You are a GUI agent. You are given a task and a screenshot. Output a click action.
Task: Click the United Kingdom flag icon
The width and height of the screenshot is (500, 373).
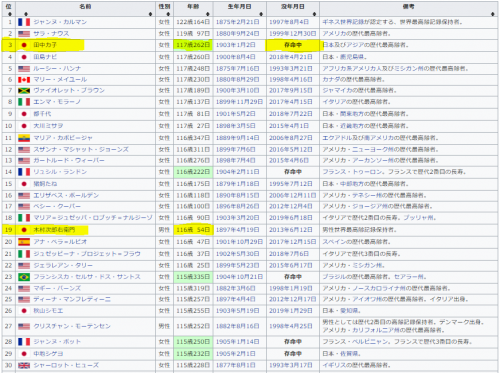coord(24,365)
